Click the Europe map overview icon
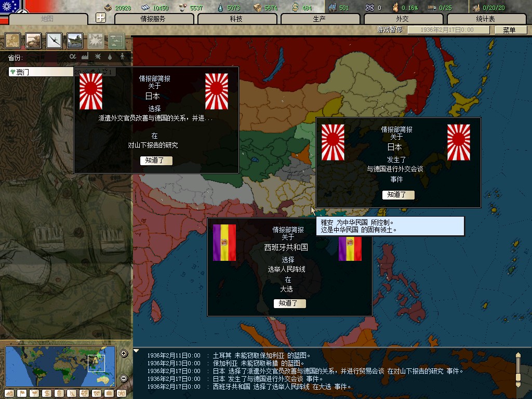532x399 pixels. coord(12,40)
